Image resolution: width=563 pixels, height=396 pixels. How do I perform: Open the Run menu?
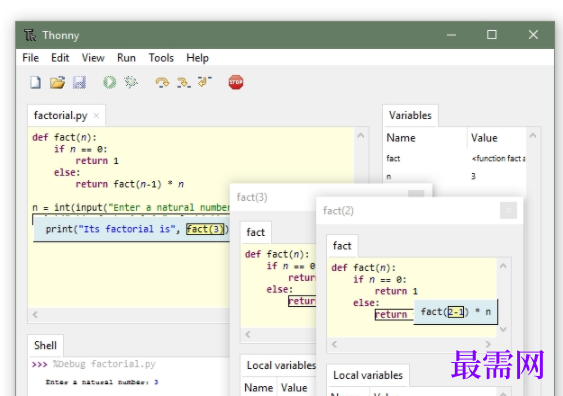point(126,58)
